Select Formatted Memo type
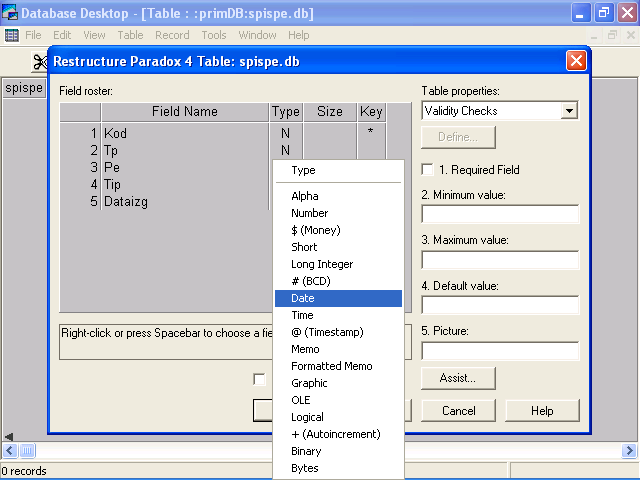The image size is (640, 480). 338,366
